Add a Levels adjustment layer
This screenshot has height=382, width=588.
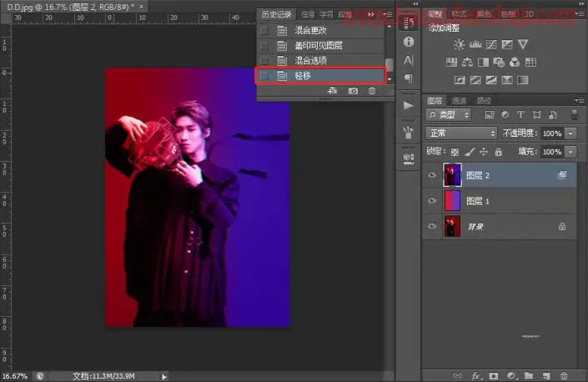[475, 44]
